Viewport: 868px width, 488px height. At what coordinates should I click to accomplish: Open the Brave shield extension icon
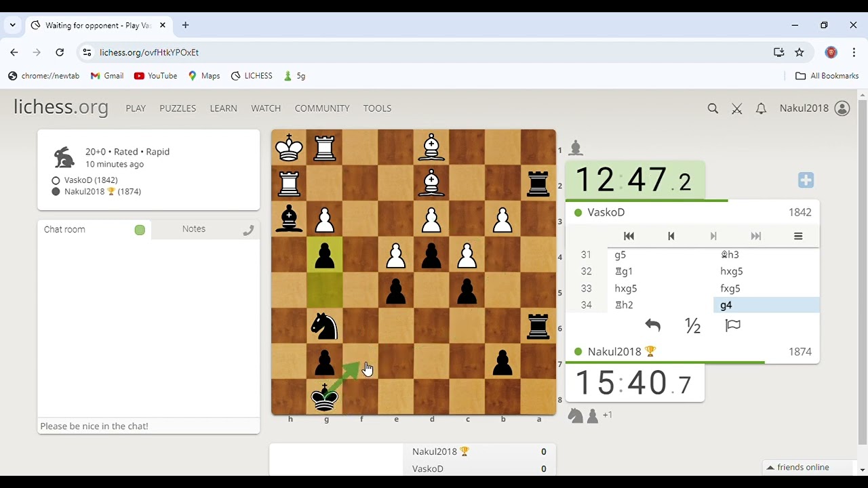(831, 52)
